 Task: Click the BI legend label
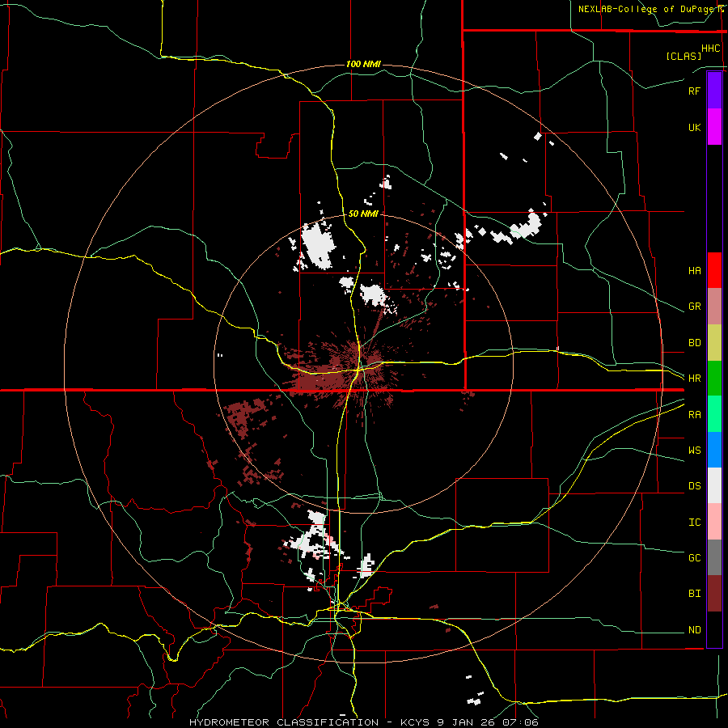694,594
